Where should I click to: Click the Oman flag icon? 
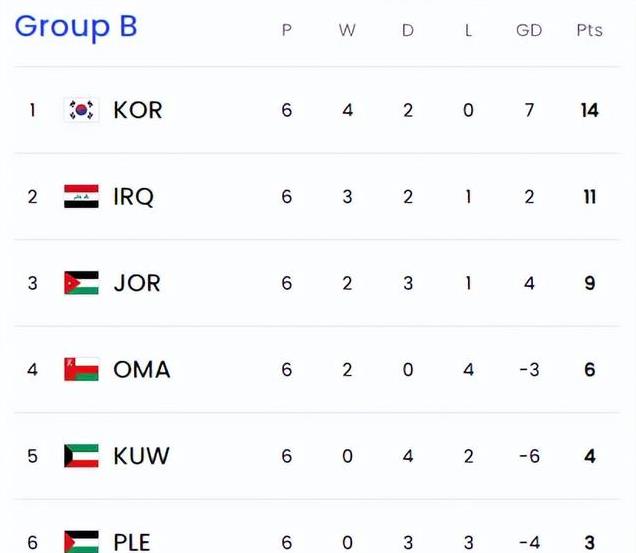point(81,369)
